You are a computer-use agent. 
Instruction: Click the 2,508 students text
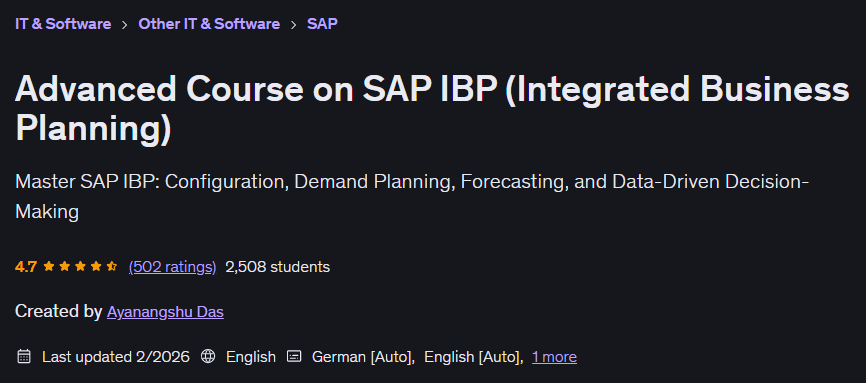[278, 267]
